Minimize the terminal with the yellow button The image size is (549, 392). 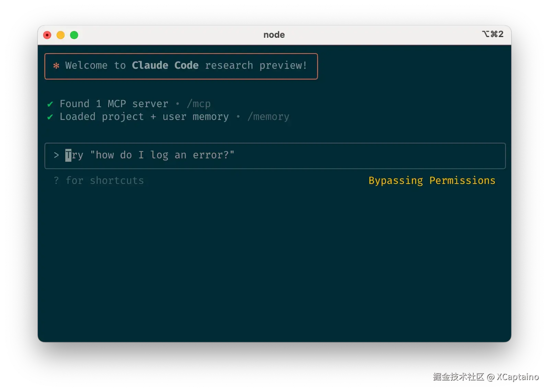coord(61,35)
